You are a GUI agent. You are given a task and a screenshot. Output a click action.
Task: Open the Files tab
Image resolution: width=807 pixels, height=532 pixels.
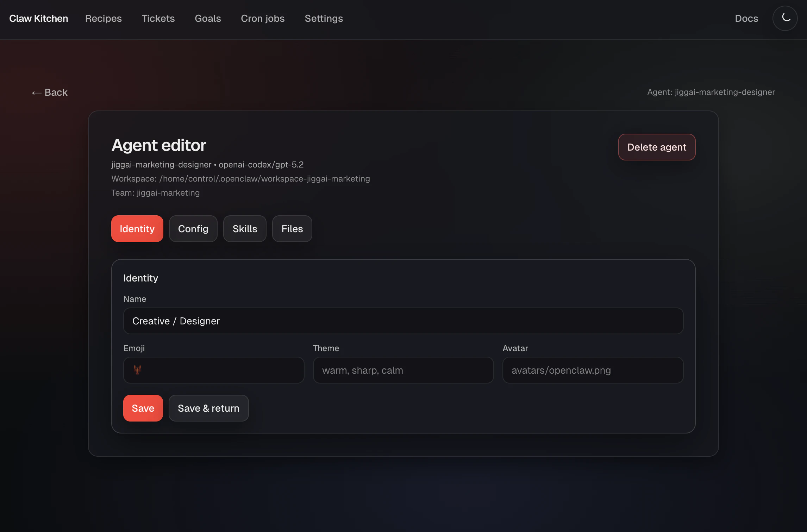(292, 229)
